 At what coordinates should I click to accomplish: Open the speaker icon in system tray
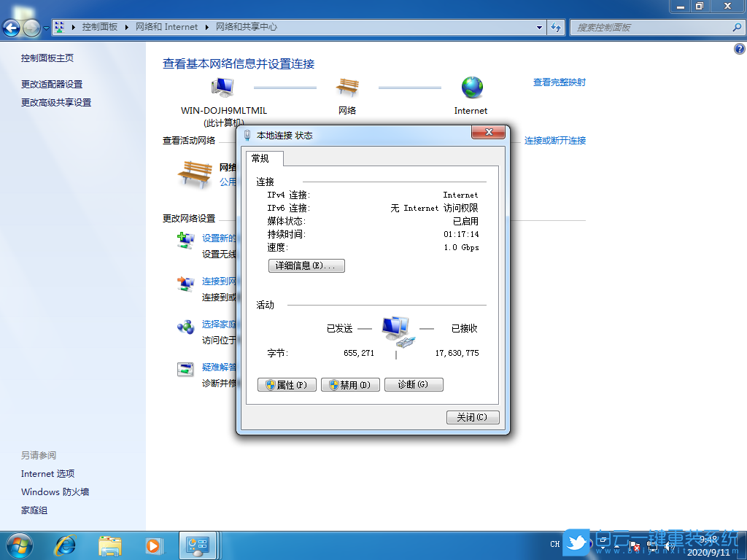coord(669,545)
